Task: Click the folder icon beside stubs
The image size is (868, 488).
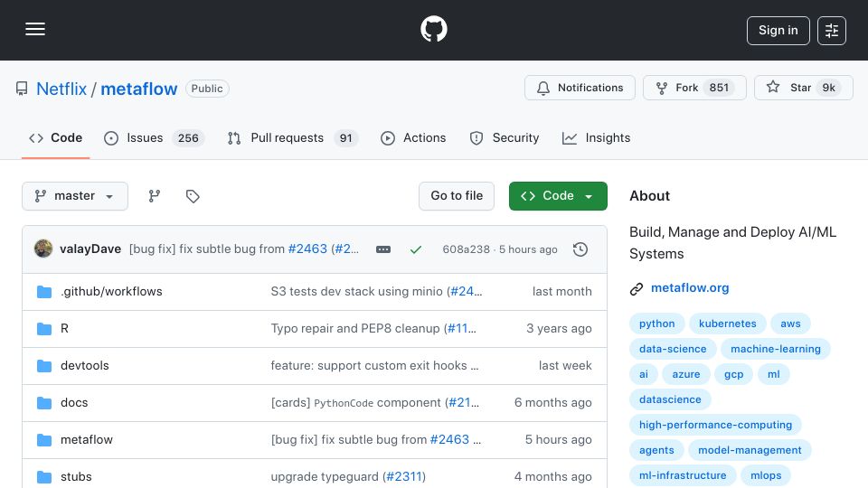Action: pyautogui.click(x=44, y=477)
